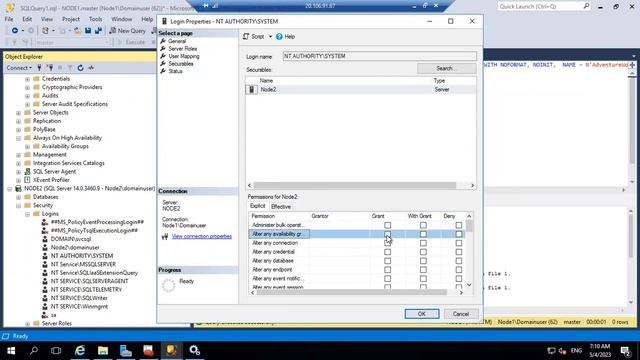Select the sa login in Object Explorer

coord(53,315)
